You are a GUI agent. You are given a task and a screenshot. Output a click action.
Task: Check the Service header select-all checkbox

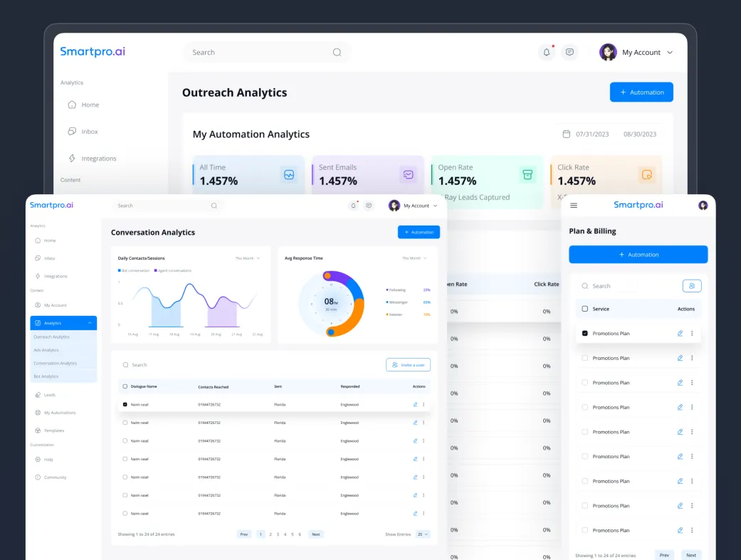click(x=584, y=309)
